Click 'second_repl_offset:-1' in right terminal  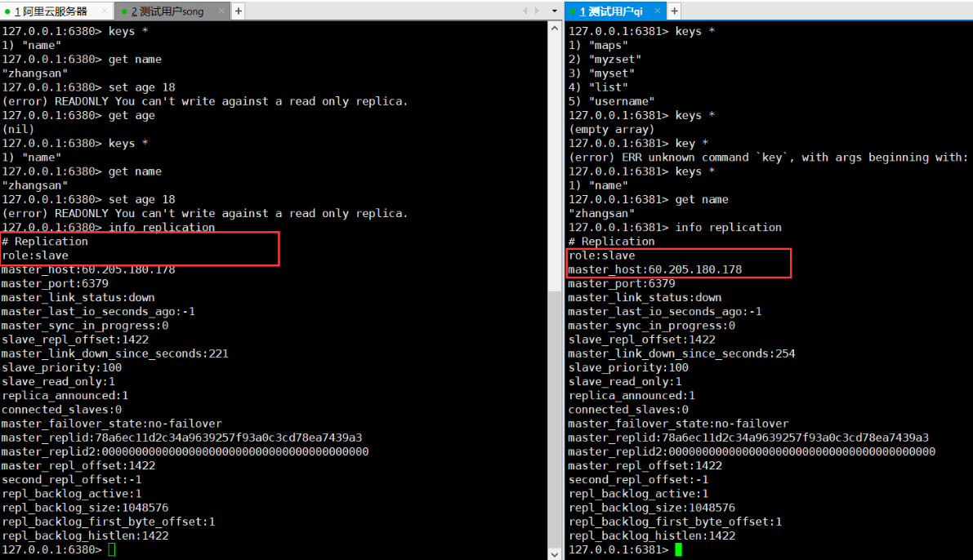[638, 480]
